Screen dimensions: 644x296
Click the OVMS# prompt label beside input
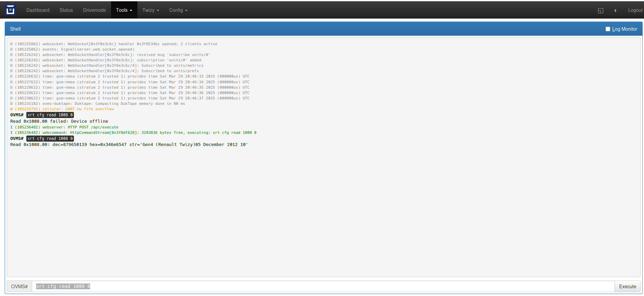tap(19, 286)
